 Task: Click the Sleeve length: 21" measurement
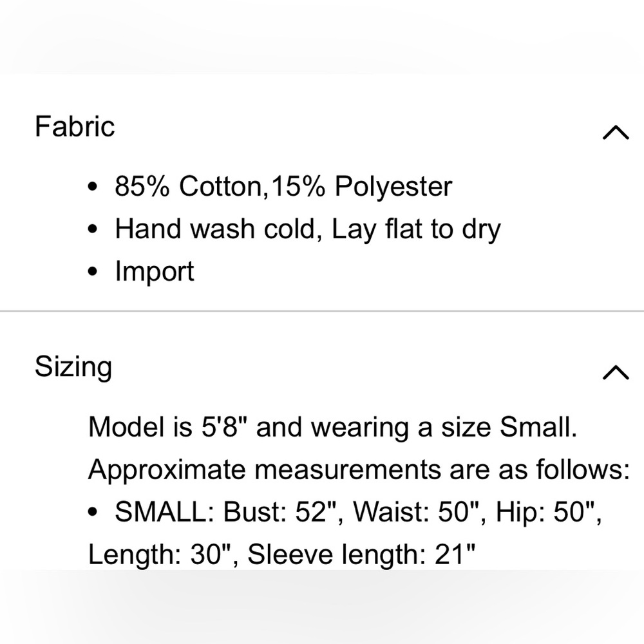362,554
